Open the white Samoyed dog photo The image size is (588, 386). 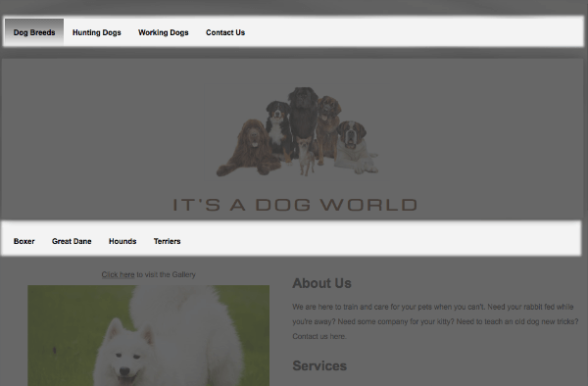[x=149, y=335]
